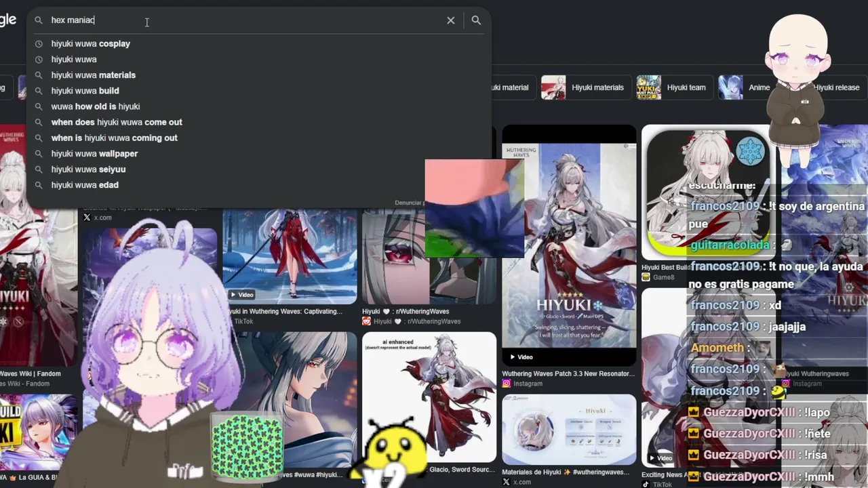This screenshot has height=488, width=868.
Task: Open the Instagram Hiyuki Glacio Sword banner image
Action: tap(569, 245)
